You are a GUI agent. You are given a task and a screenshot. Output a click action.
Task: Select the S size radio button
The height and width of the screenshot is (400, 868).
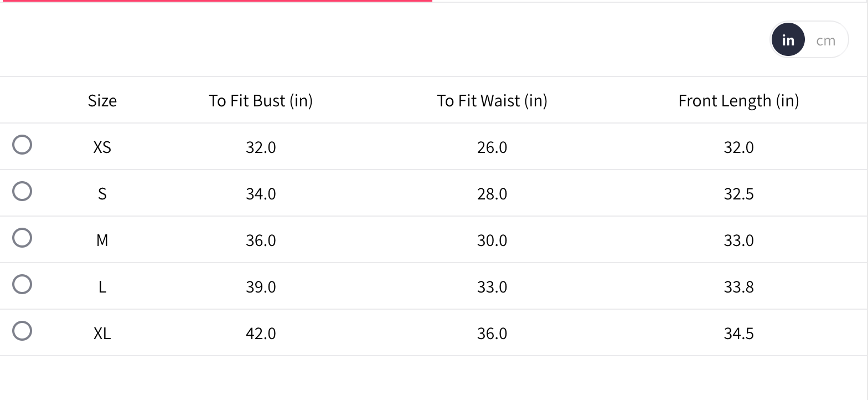[x=22, y=192]
